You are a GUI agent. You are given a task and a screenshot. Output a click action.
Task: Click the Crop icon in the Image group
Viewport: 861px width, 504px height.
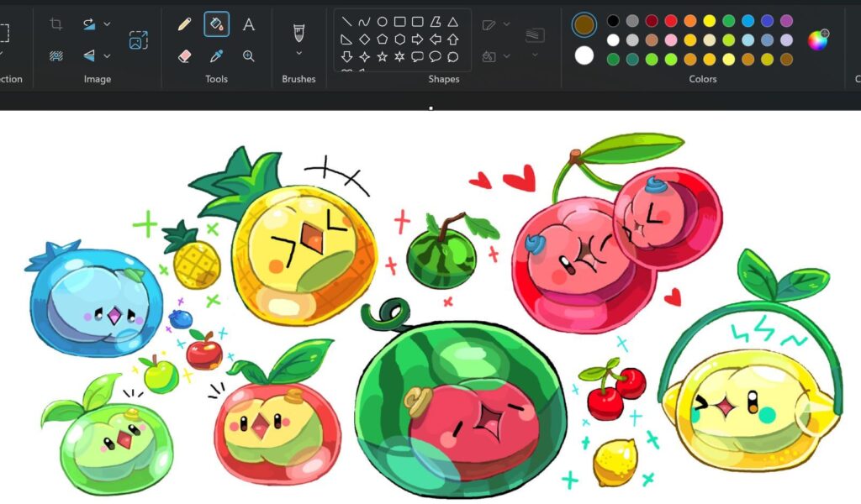(x=55, y=24)
